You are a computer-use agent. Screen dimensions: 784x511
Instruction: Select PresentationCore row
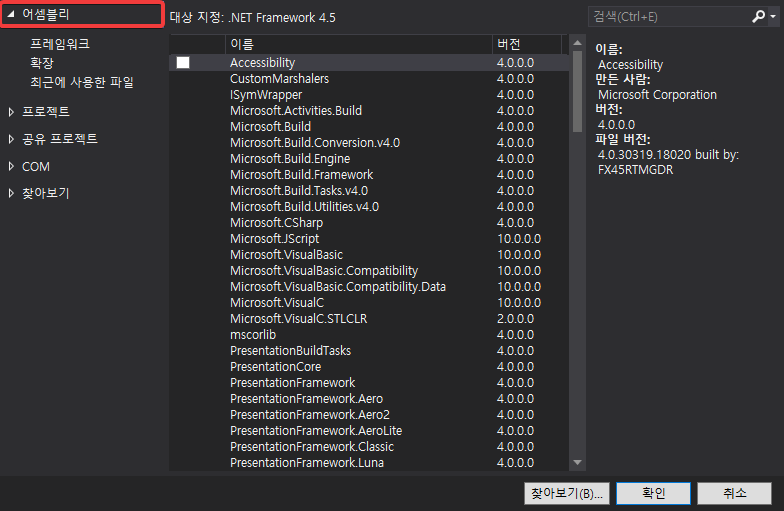pos(369,366)
